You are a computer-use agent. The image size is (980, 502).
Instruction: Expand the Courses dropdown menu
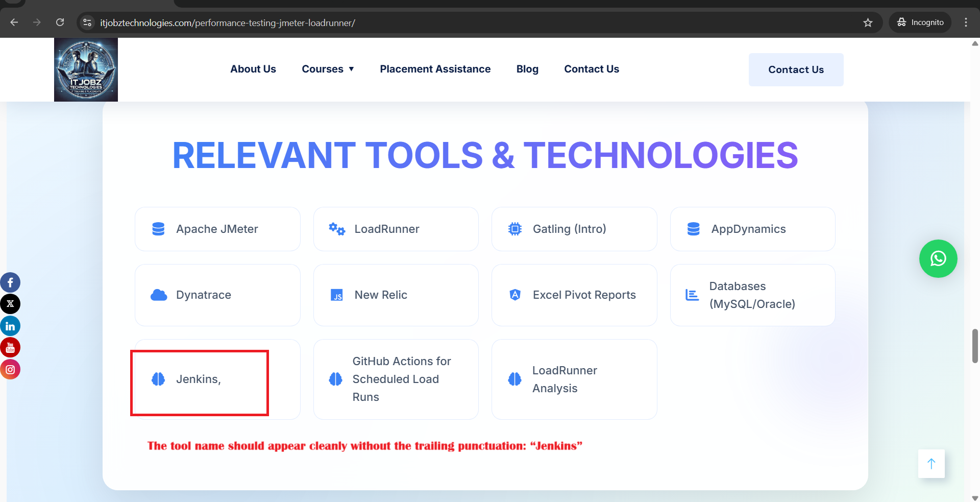click(x=328, y=69)
